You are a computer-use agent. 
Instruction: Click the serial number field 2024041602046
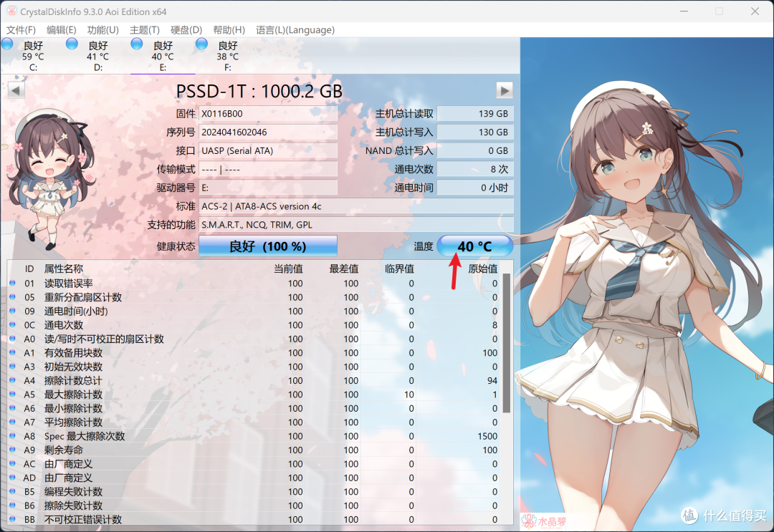coord(268,132)
